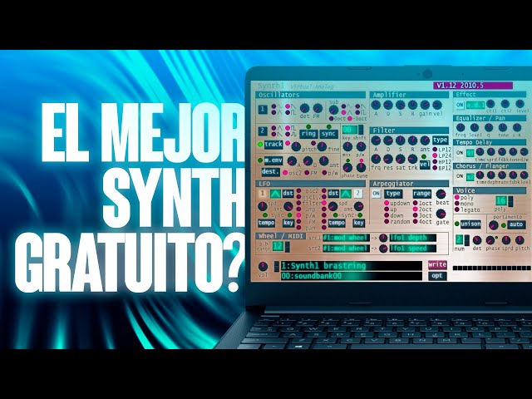Select oscillator 1 tab button
Image resolution: width=532 pixels, height=399 pixels.
tap(263, 110)
